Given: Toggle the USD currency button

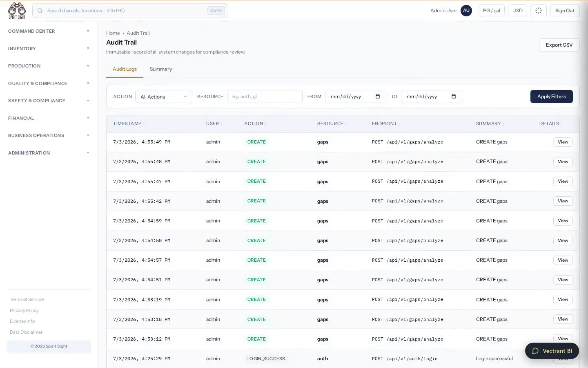Looking at the screenshot, I should pos(517,11).
